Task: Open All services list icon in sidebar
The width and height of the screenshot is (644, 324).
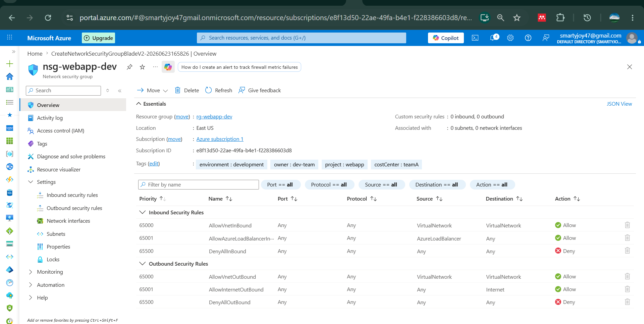Action: click(10, 102)
